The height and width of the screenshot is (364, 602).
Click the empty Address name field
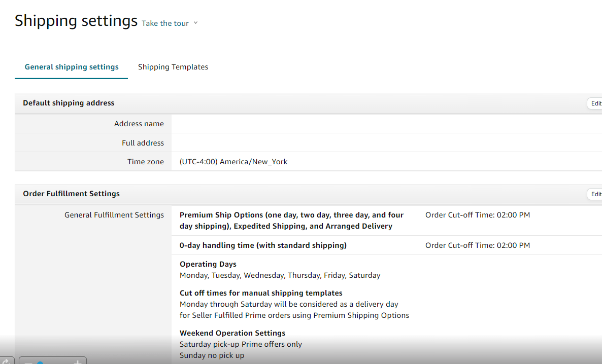(x=355, y=123)
